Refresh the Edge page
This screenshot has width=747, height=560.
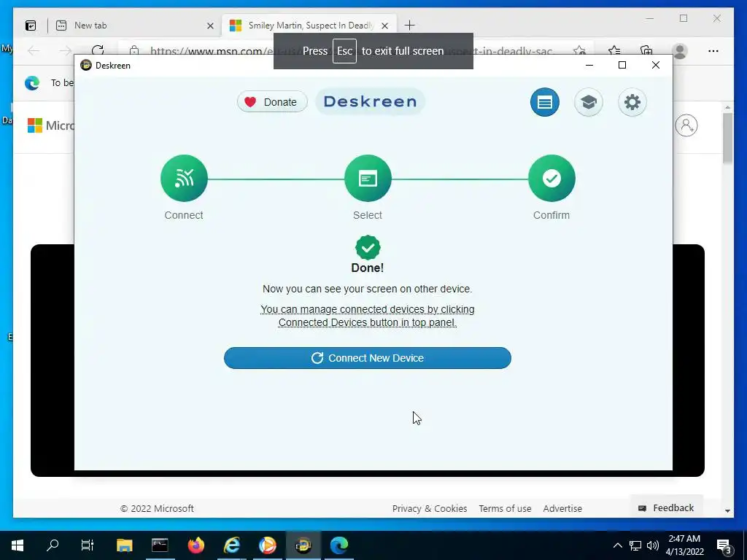tap(98, 50)
